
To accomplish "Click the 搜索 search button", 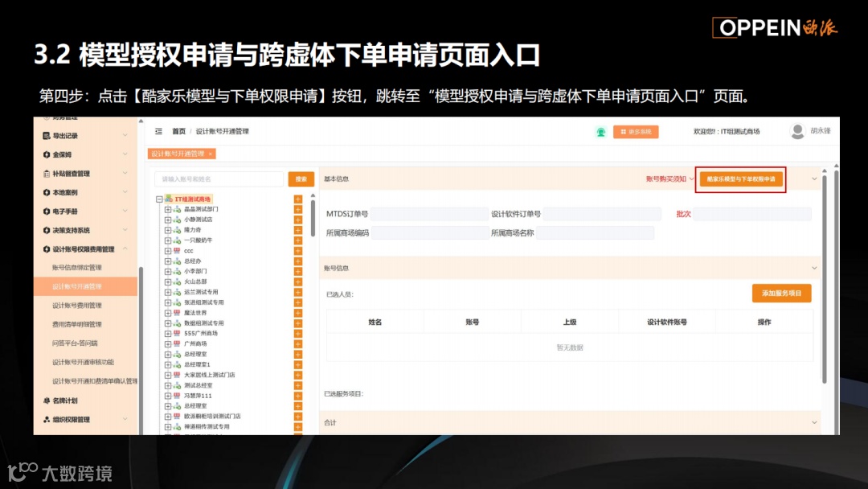I will (301, 179).
